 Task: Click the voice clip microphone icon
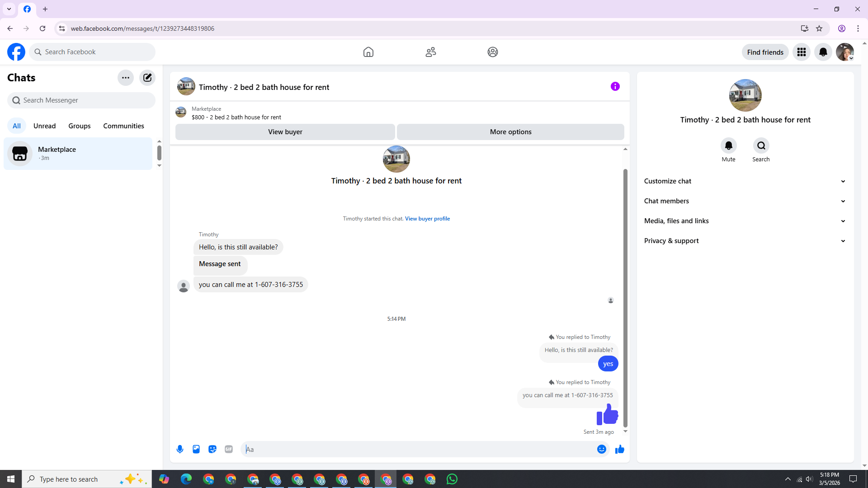(180, 449)
